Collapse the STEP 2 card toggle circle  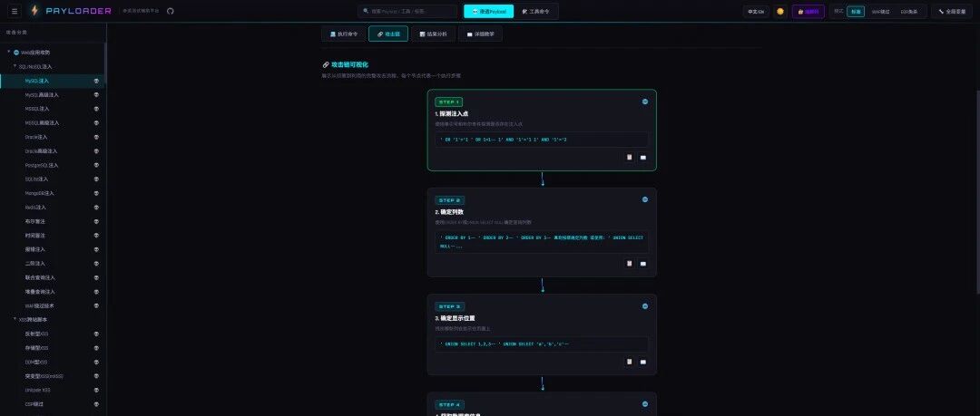coord(645,200)
